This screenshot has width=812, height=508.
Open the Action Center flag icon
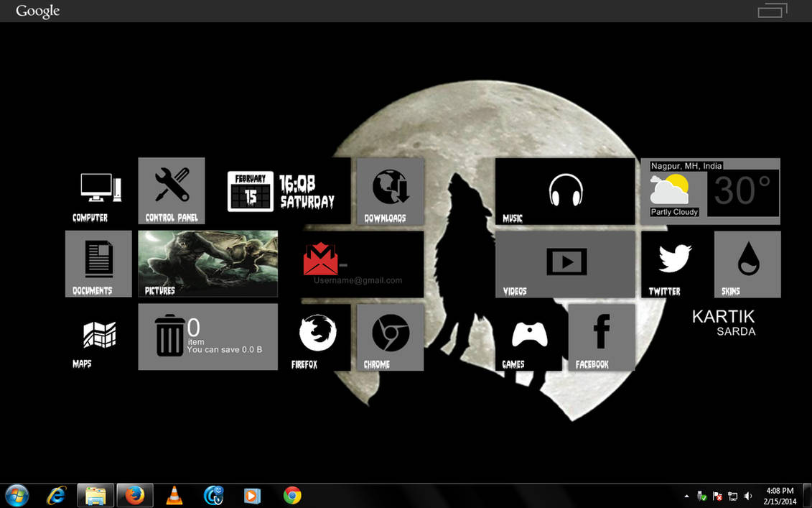(718, 496)
